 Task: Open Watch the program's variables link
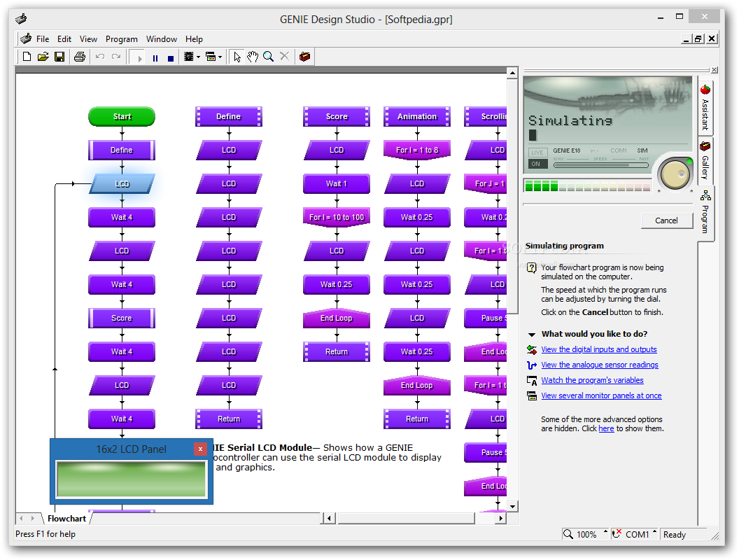point(592,380)
